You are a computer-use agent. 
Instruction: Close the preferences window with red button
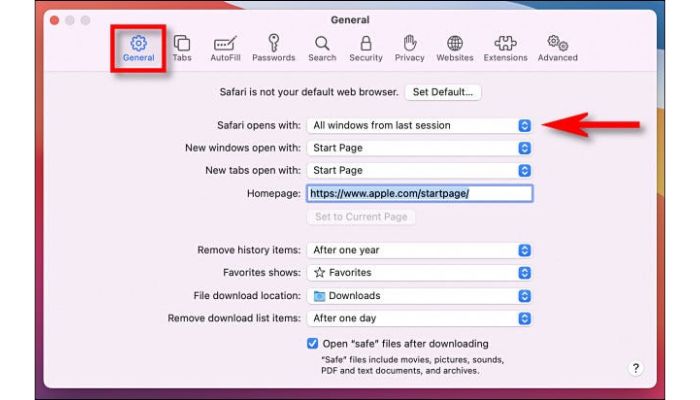coord(54,20)
